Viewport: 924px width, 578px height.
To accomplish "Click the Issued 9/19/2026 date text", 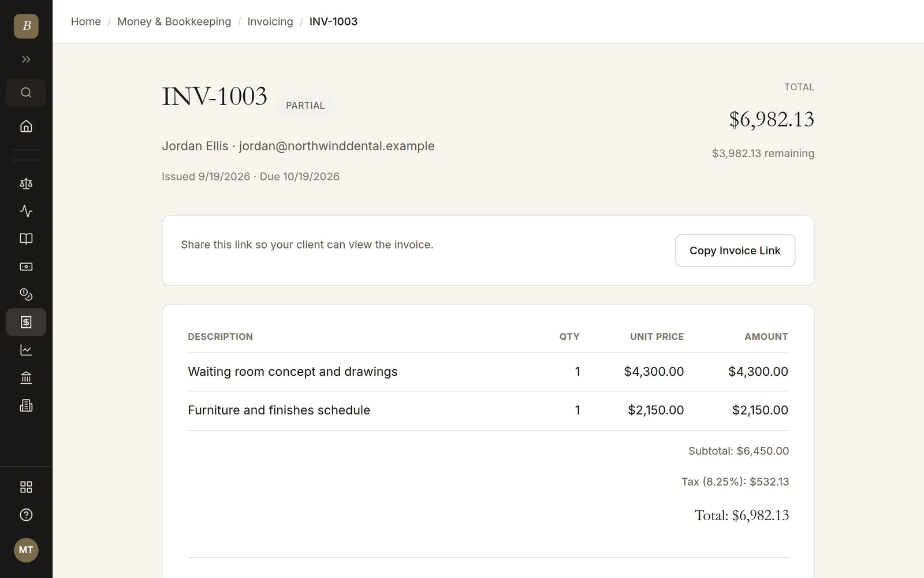I will (x=206, y=176).
